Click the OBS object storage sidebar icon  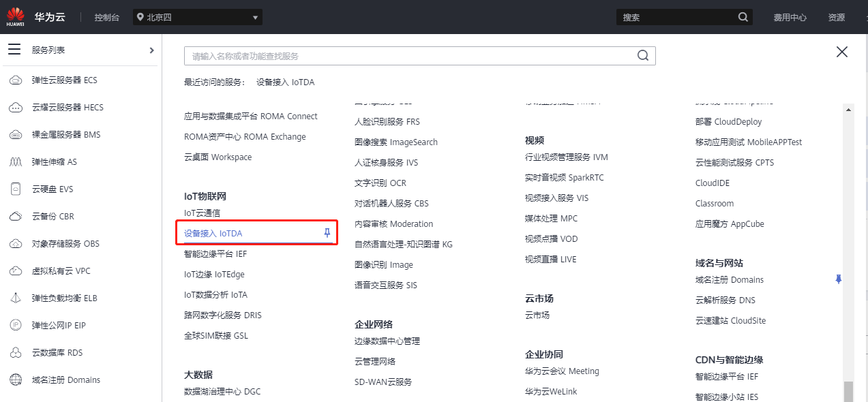[15, 244]
